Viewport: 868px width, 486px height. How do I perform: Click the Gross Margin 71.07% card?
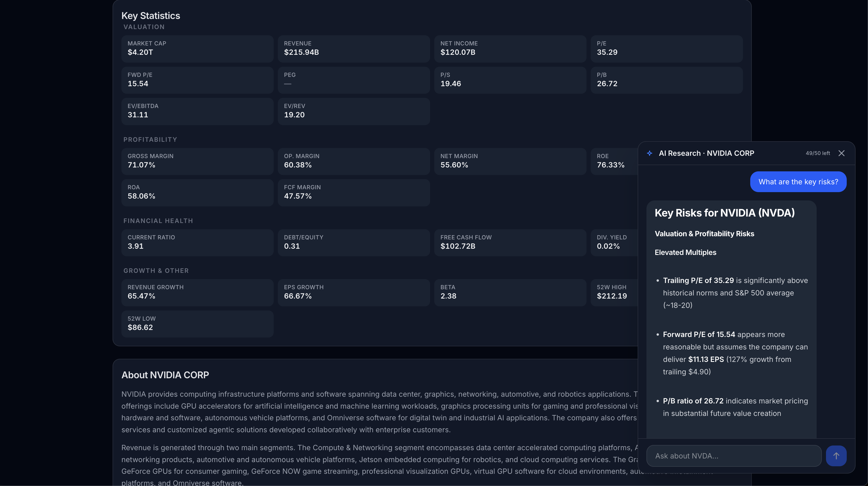pos(197,161)
